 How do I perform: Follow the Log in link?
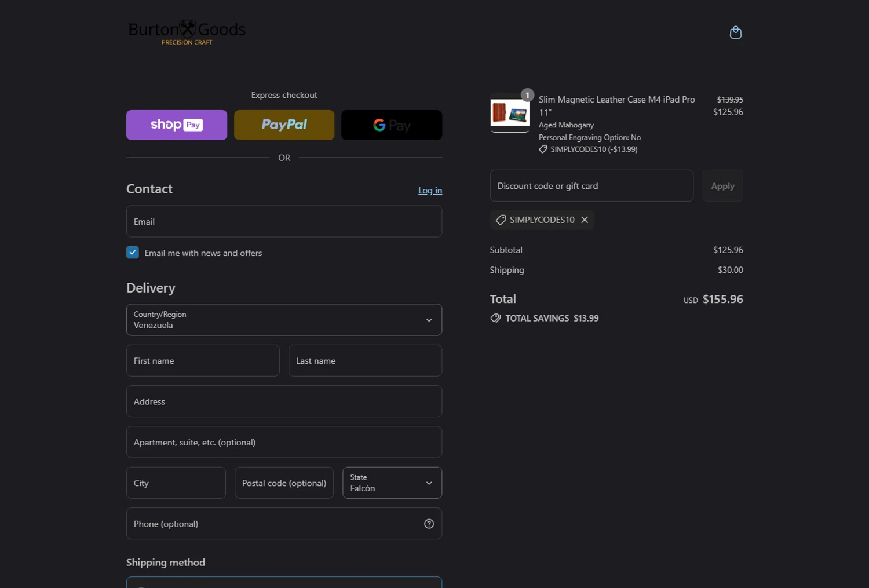pyautogui.click(x=430, y=191)
